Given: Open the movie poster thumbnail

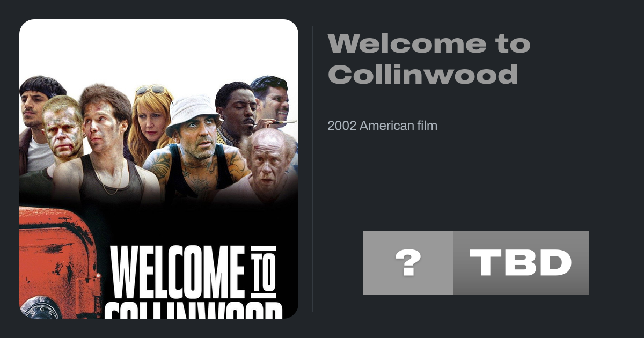Looking at the screenshot, I should (159, 169).
